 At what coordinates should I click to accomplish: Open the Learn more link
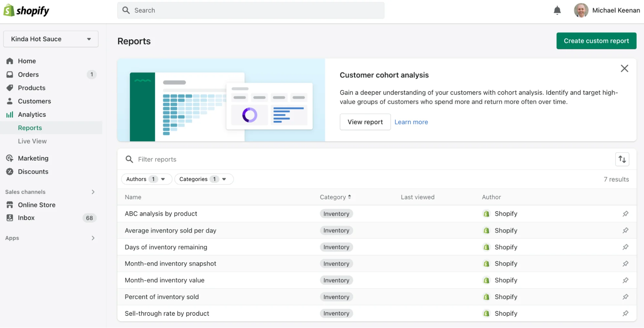411,122
